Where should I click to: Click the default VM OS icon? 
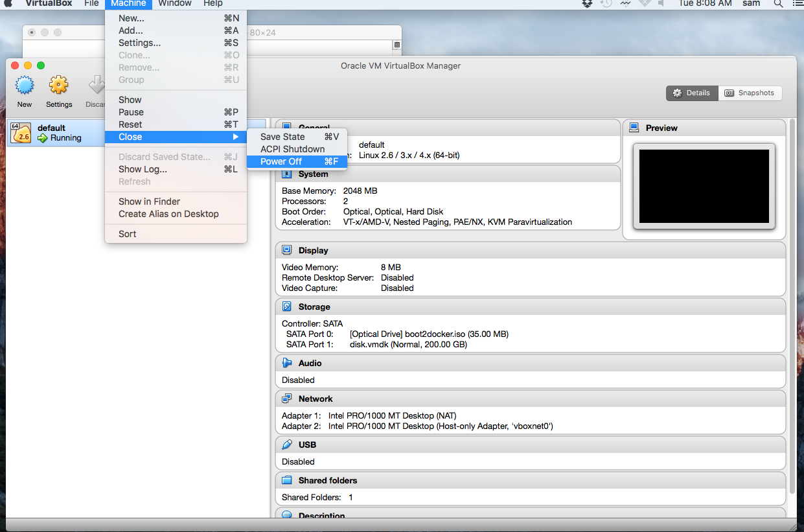pyautogui.click(x=21, y=133)
